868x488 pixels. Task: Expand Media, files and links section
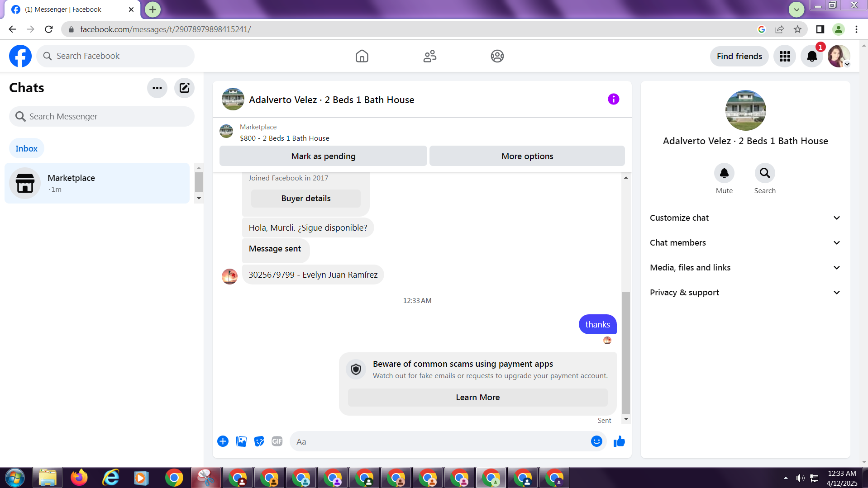pos(745,268)
